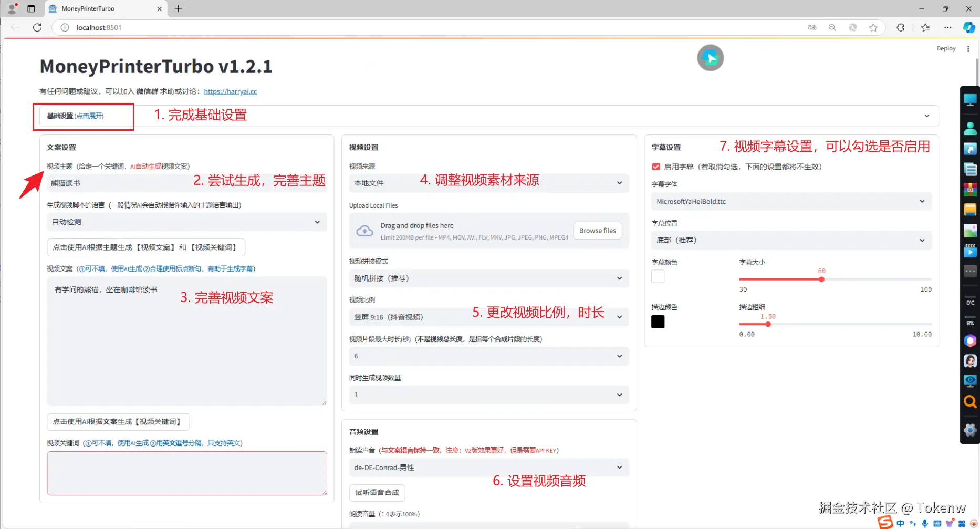
Task: Open the white 字幕颜色 color swatch
Action: click(x=658, y=276)
